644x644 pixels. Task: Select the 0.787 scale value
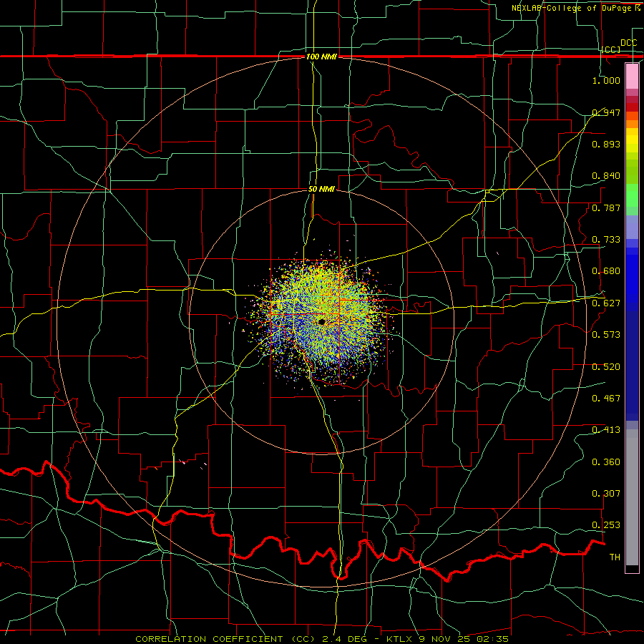pos(606,208)
